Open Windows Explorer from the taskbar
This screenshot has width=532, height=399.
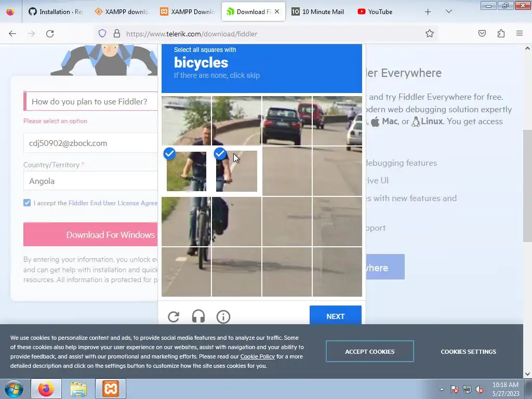coord(78,389)
